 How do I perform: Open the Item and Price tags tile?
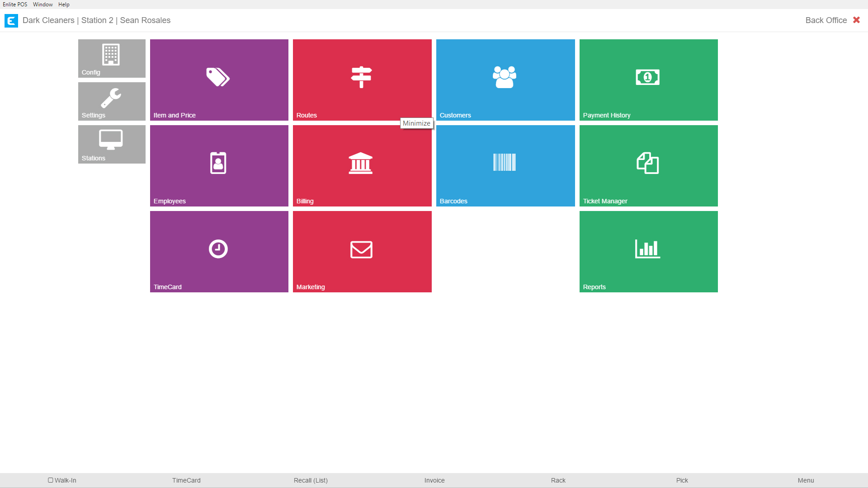[x=219, y=80]
